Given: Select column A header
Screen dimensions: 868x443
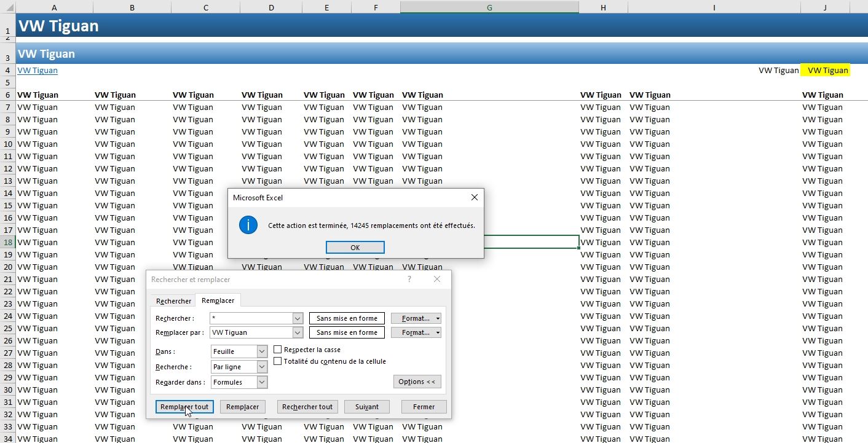Looking at the screenshot, I should [x=55, y=7].
